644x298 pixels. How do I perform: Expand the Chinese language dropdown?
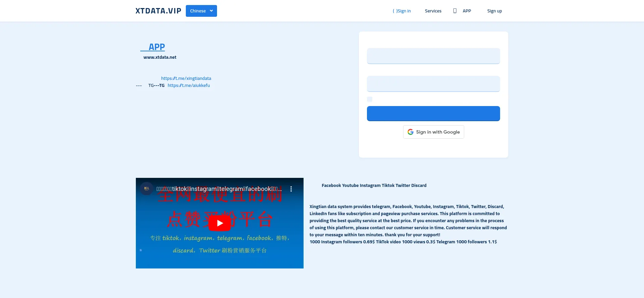click(201, 11)
